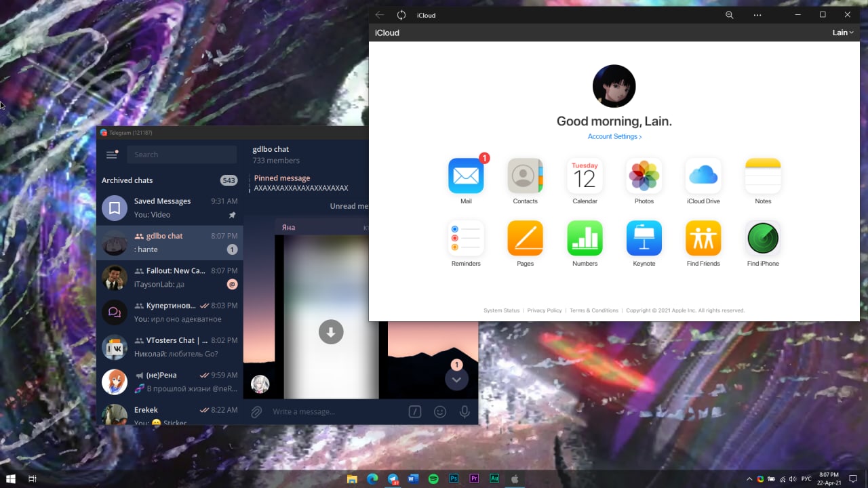The height and width of the screenshot is (488, 868).
Task: Open iCloud Drive
Action: coord(703,176)
